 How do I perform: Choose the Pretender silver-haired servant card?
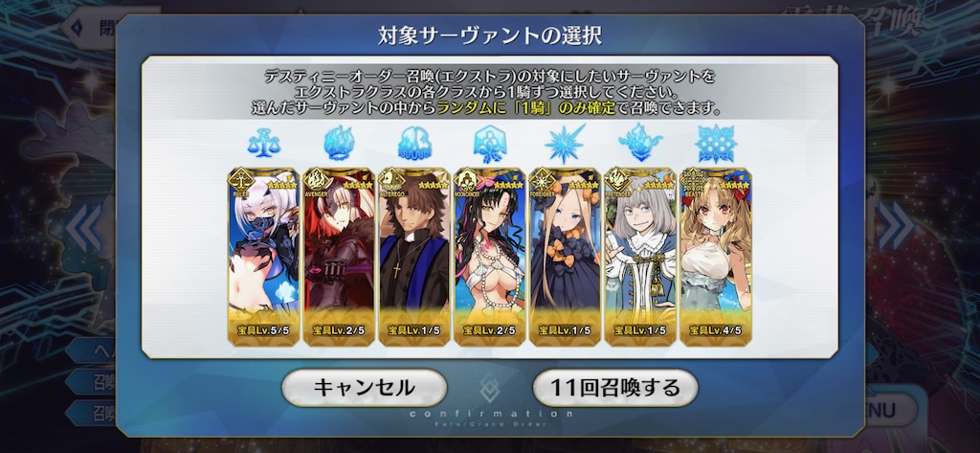640,257
